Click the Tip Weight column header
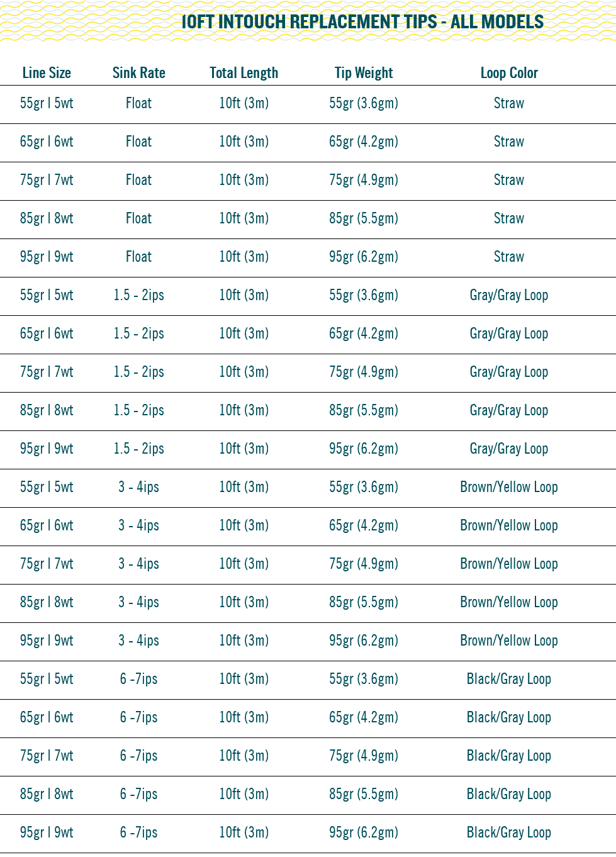616x857 pixels. (x=364, y=73)
